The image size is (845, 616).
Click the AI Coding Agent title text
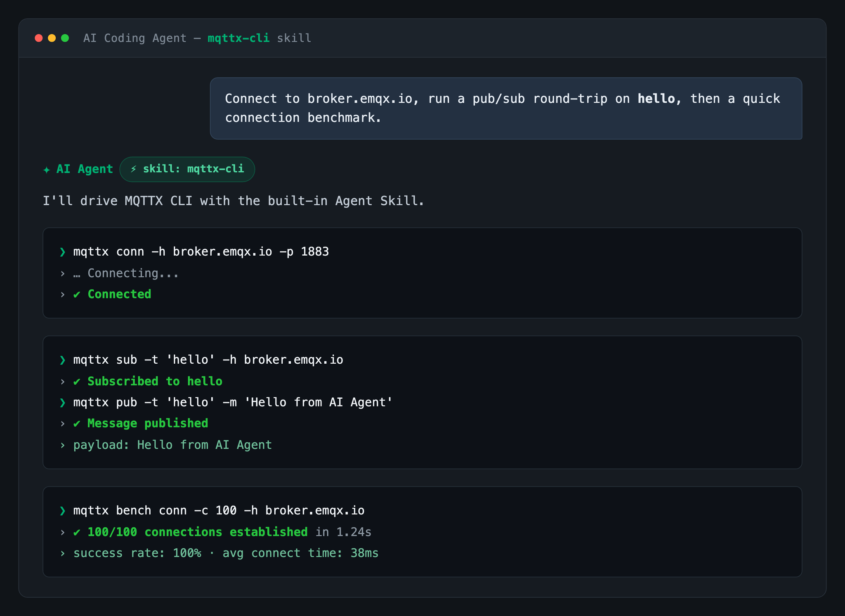pos(135,38)
